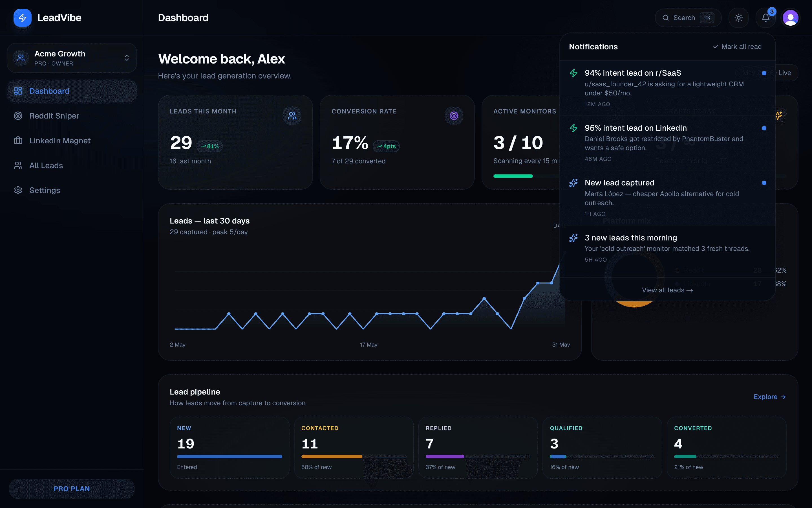Click the 81% growth badge
The width and height of the screenshot is (812, 508).
point(209,146)
